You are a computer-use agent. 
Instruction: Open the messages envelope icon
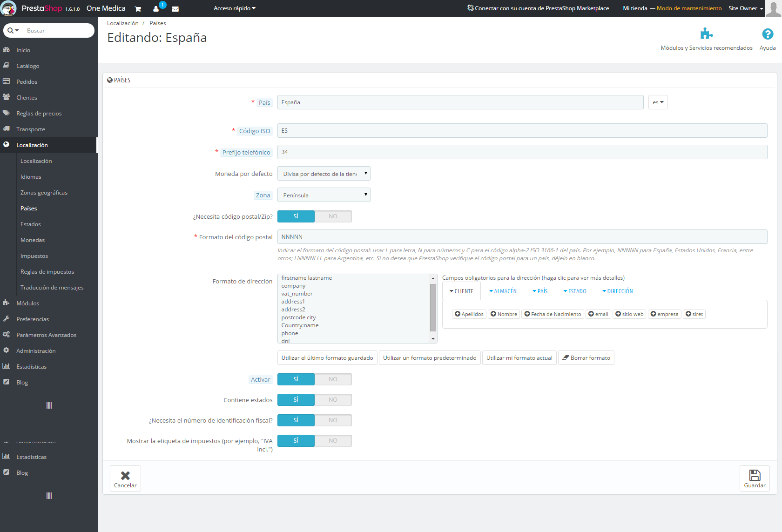tap(175, 9)
